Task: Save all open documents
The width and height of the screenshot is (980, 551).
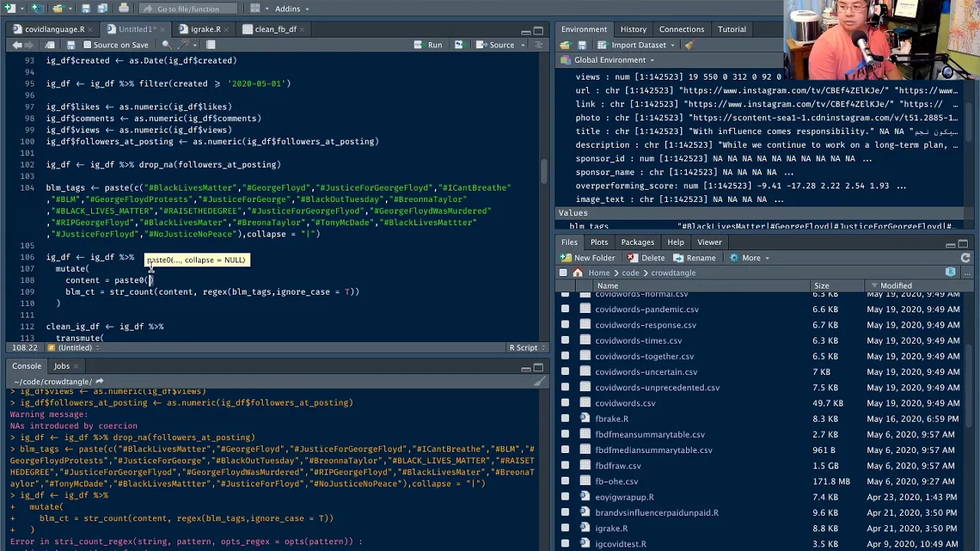Action: click(x=103, y=8)
